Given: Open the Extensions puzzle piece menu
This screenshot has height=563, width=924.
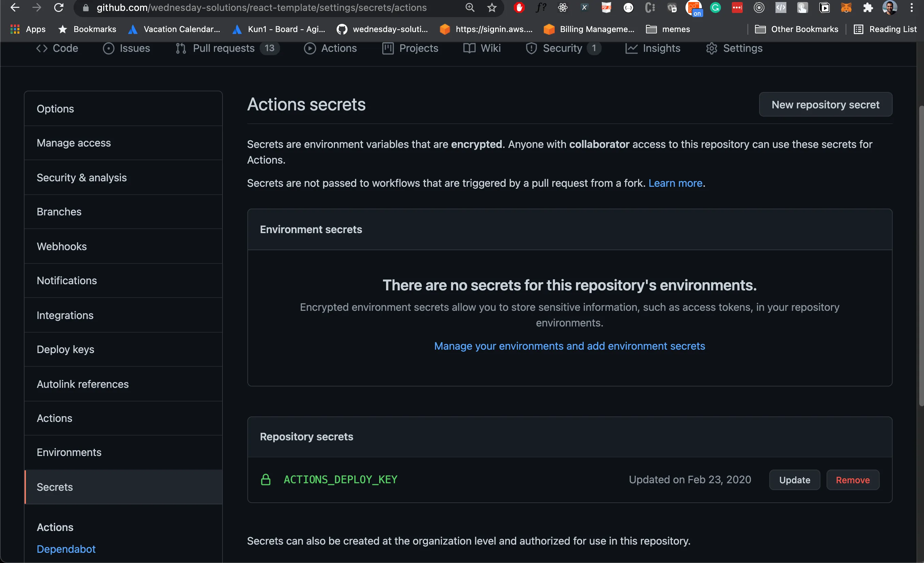Looking at the screenshot, I should point(868,7).
